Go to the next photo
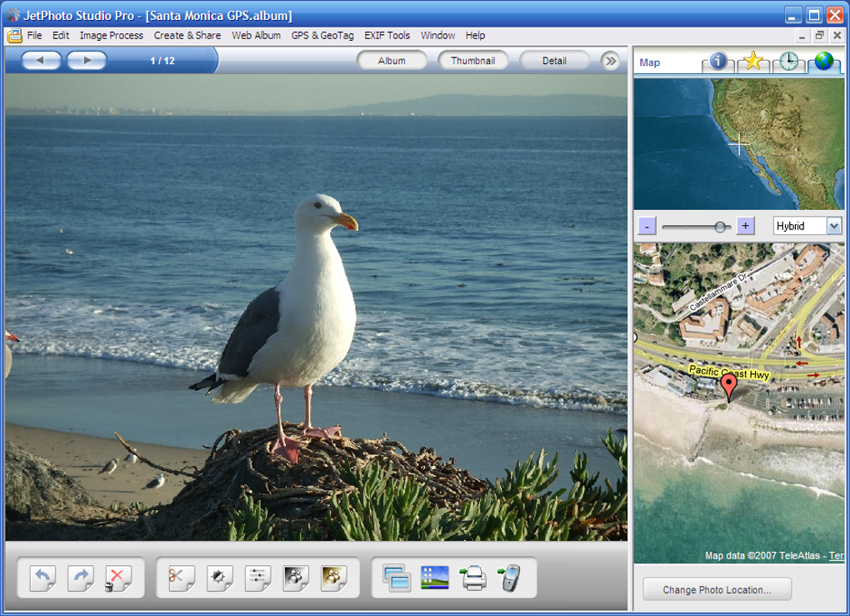 [87, 60]
